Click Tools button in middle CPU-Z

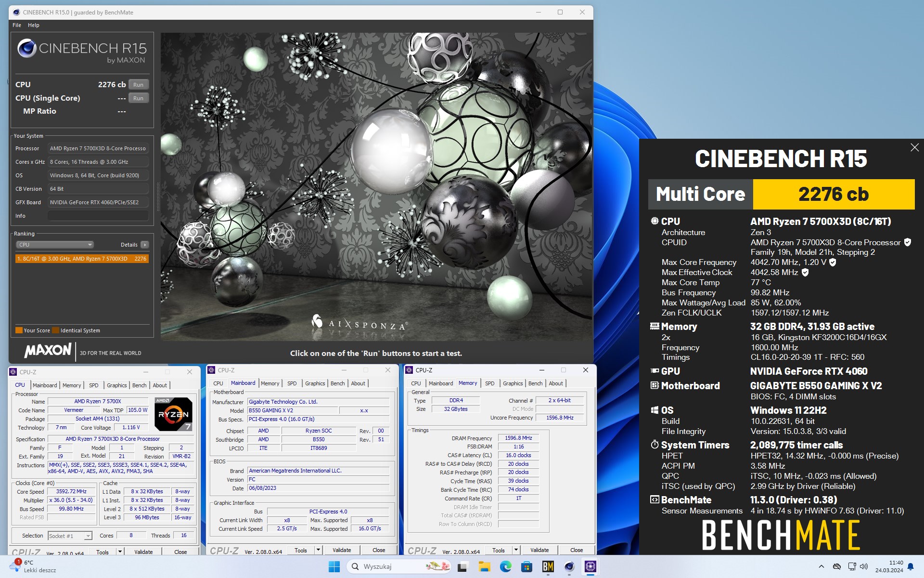pyautogui.click(x=301, y=550)
